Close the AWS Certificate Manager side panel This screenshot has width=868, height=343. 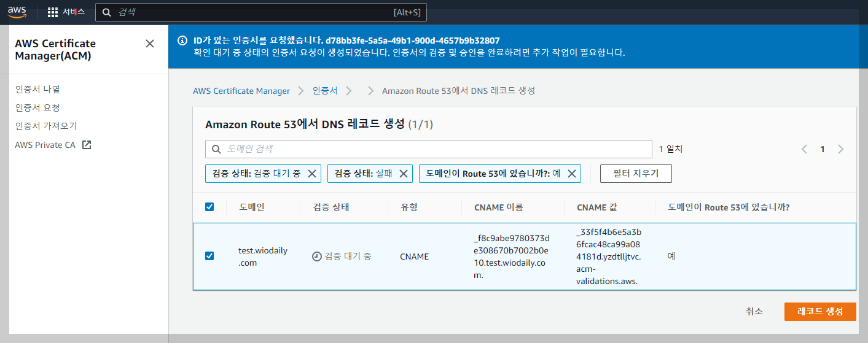click(150, 44)
